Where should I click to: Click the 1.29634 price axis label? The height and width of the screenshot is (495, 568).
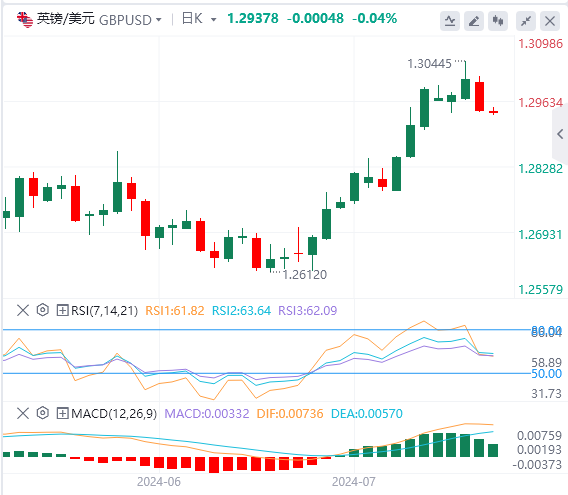tap(540, 103)
